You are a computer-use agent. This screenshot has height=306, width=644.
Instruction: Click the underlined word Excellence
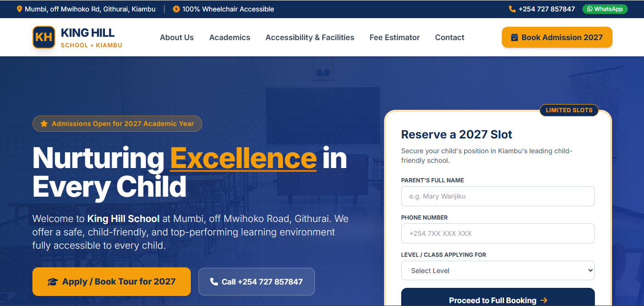[x=243, y=158]
